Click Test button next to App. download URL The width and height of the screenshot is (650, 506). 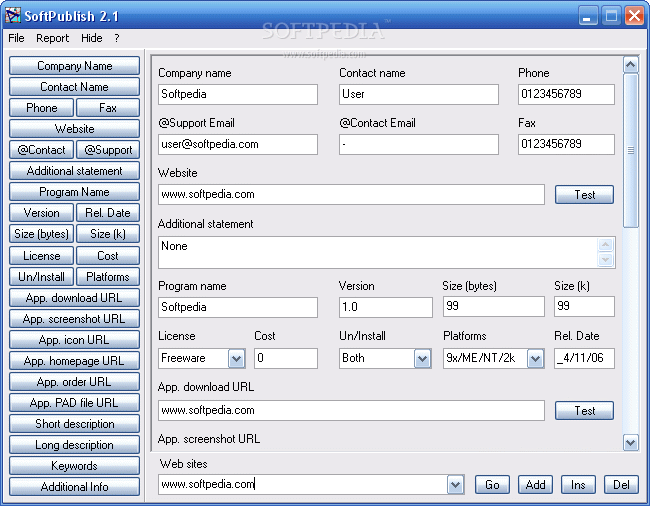pos(585,411)
